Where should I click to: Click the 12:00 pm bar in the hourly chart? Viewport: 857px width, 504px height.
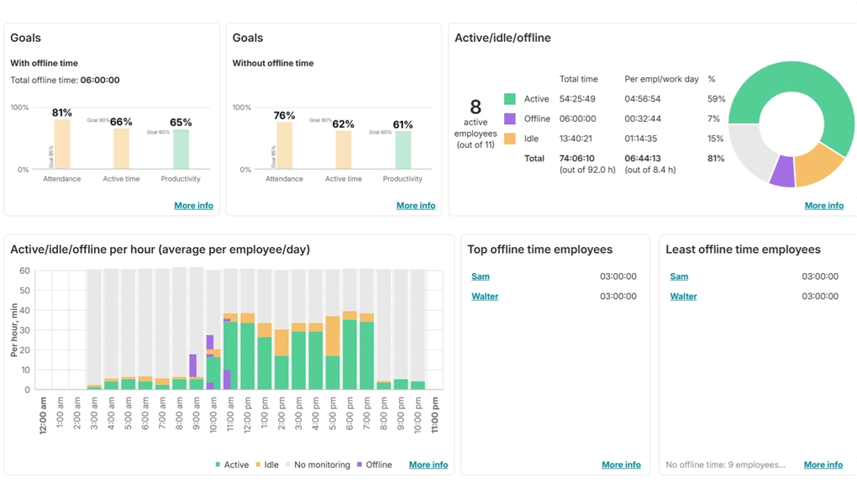[248, 351]
